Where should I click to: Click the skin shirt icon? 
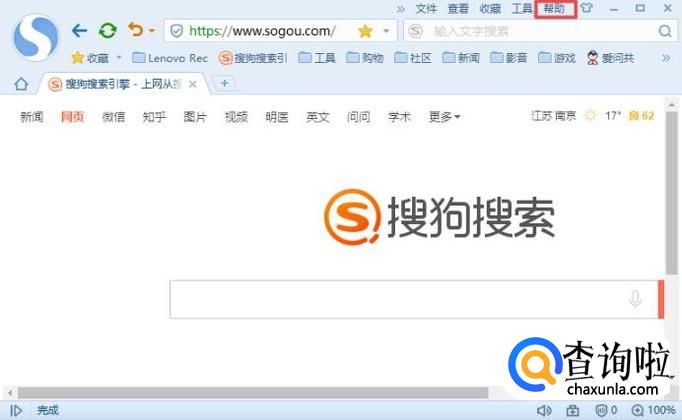(x=586, y=8)
